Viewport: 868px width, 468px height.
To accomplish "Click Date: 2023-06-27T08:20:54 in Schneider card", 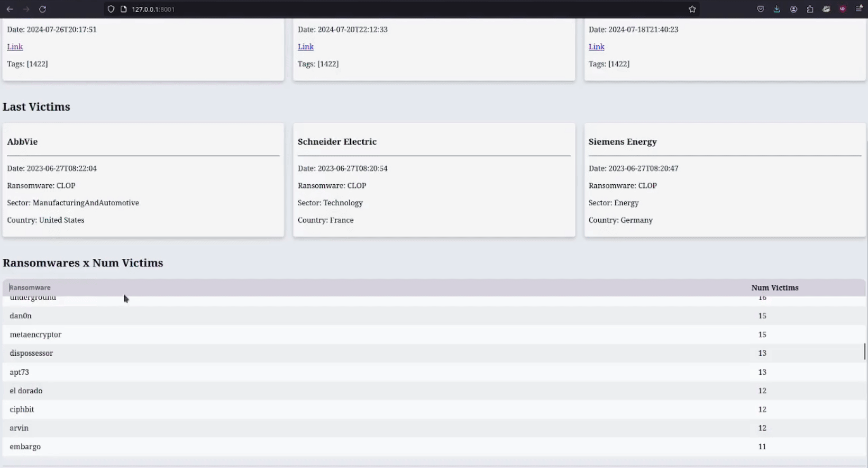I will click(x=343, y=168).
